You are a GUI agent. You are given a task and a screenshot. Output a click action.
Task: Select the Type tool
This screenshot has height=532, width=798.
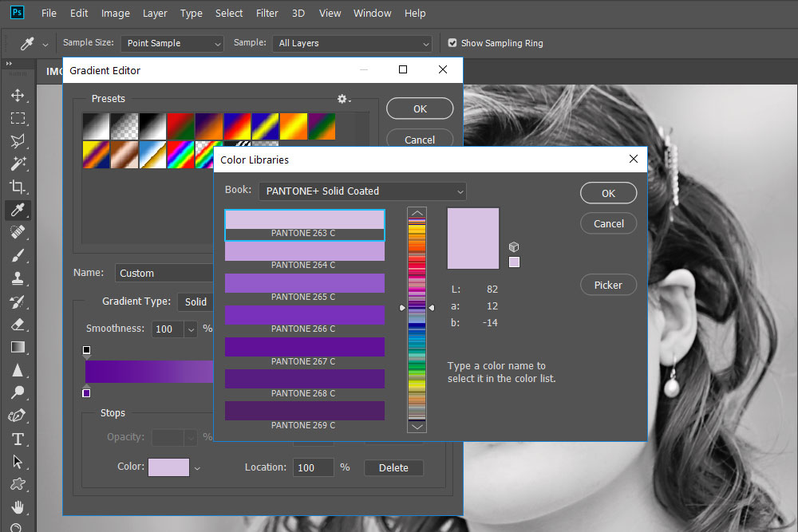18,439
